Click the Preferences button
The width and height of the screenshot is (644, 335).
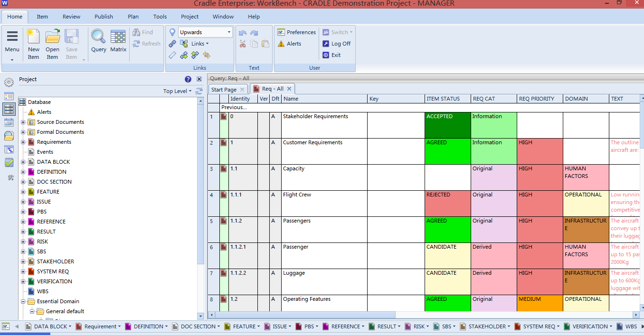(297, 32)
